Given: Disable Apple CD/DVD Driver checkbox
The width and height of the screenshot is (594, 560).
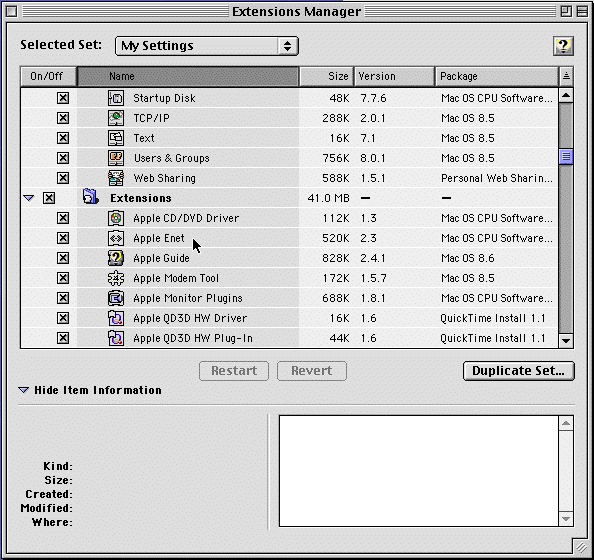Looking at the screenshot, I should 63,218.
